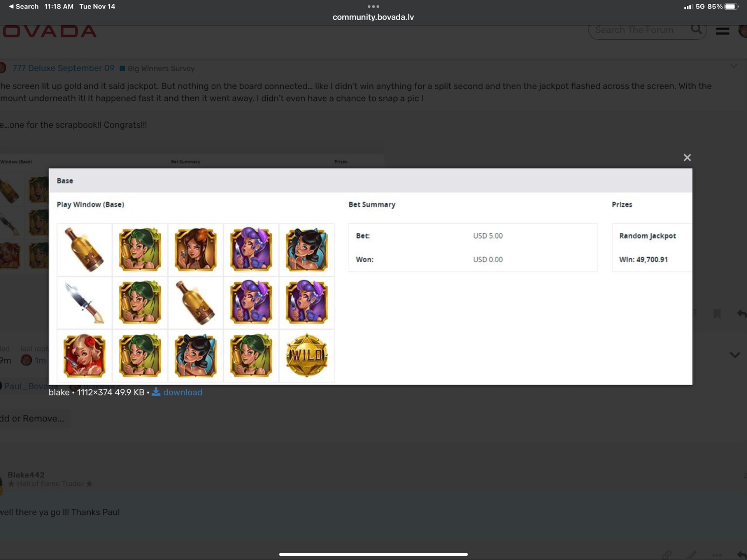Image resolution: width=747 pixels, height=560 pixels.
Task: Click the bookmark icon on the post
Action: 717,314
